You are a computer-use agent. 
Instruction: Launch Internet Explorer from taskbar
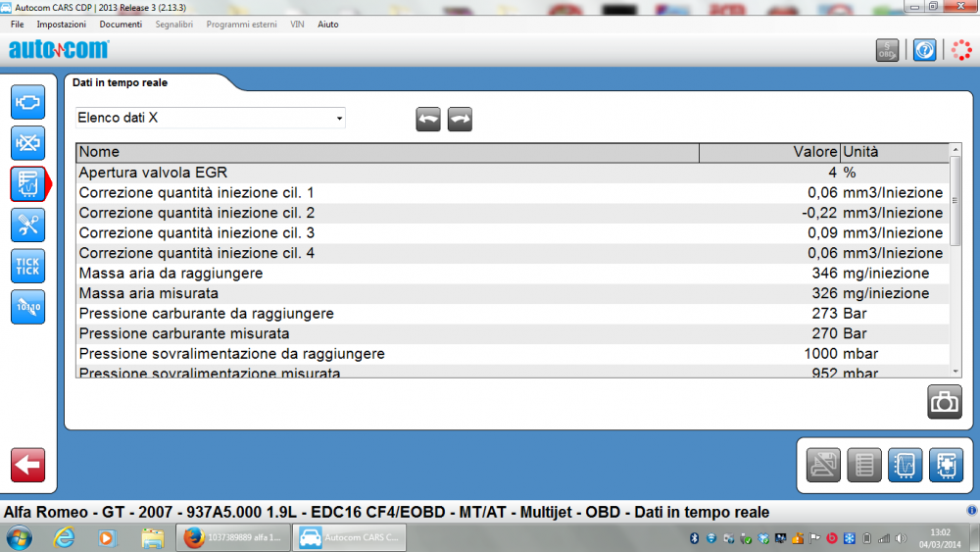pyautogui.click(x=65, y=537)
